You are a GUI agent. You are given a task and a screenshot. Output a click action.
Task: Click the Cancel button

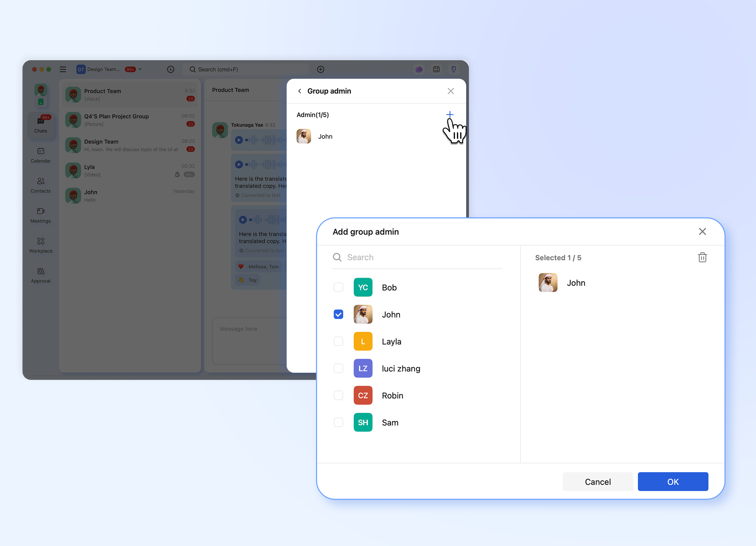[x=597, y=482]
